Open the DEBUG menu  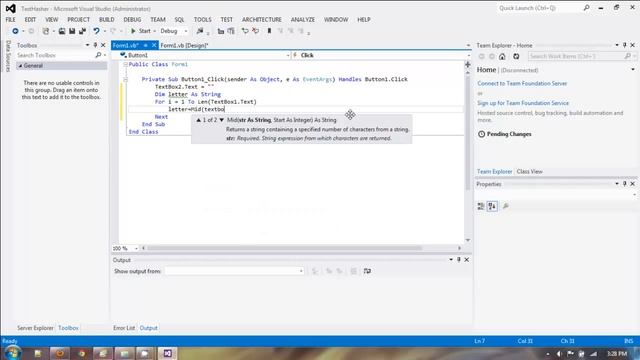(x=132, y=20)
